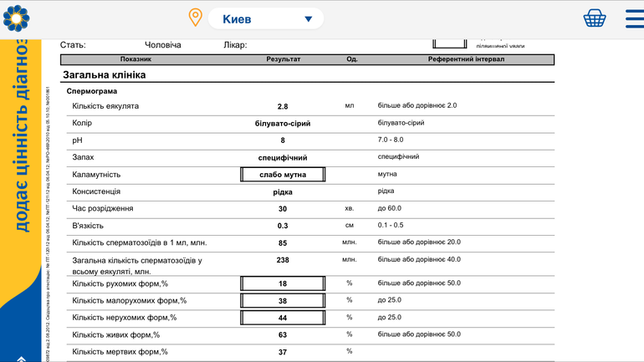
Task: Open the shopping basket
Action: (x=595, y=18)
